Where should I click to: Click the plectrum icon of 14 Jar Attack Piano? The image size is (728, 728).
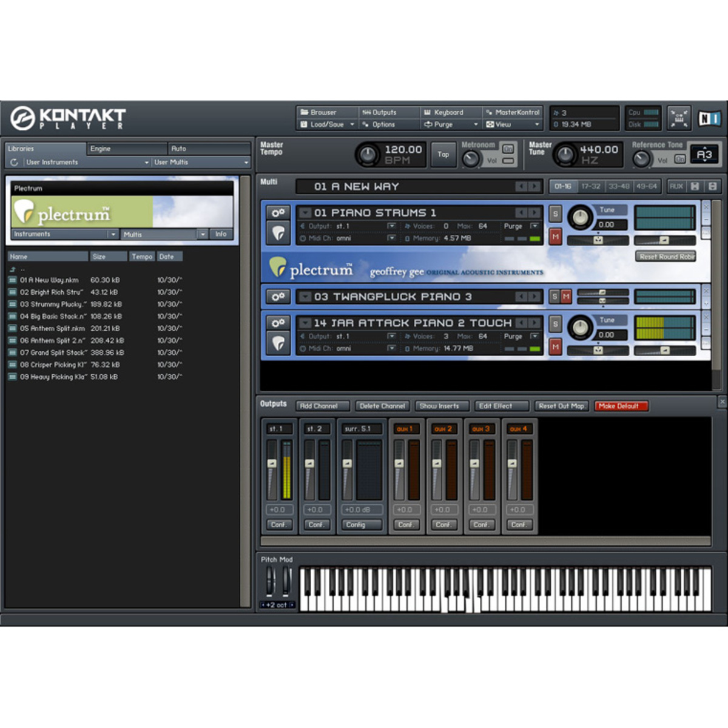[278, 342]
